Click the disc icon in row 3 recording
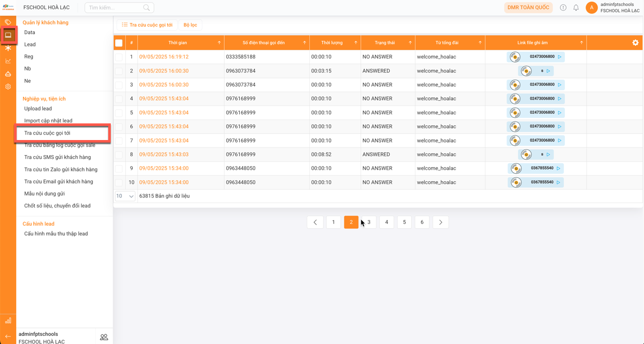644x344 pixels. pyautogui.click(x=515, y=85)
